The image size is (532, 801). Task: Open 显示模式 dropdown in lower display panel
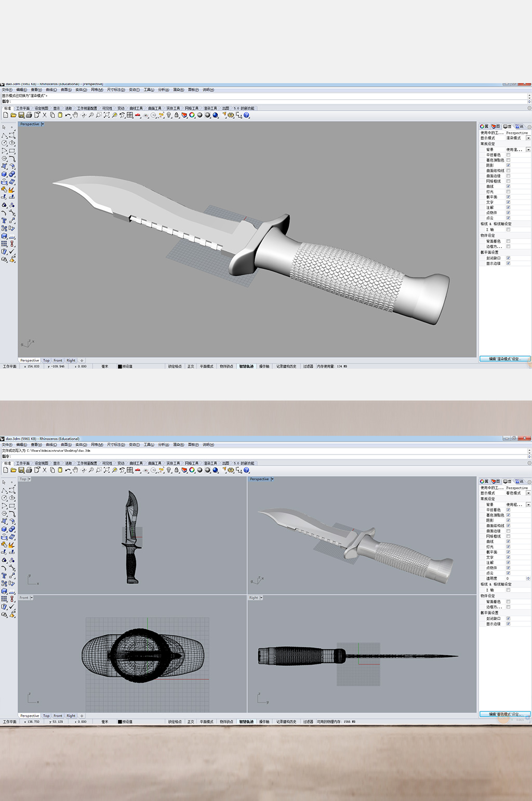point(528,493)
